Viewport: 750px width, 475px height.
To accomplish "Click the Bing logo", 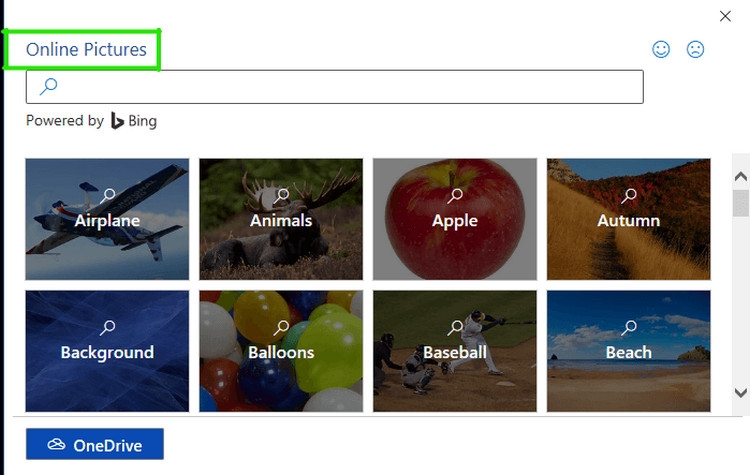I will tap(117, 121).
